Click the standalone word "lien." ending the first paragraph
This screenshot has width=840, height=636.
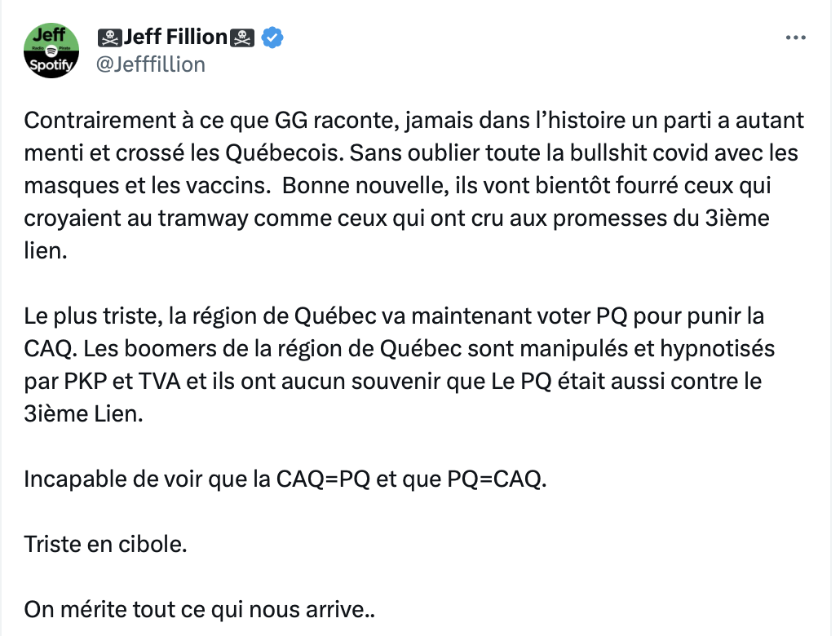46,251
